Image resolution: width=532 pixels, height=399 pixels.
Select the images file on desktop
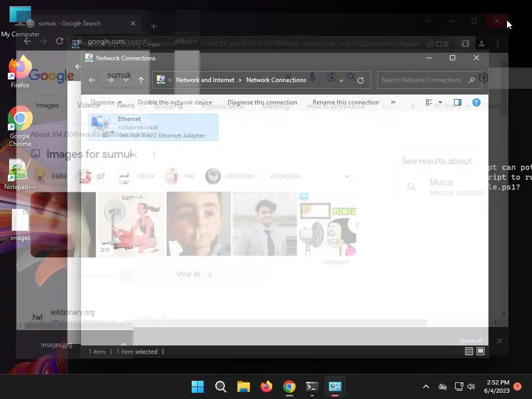20,224
